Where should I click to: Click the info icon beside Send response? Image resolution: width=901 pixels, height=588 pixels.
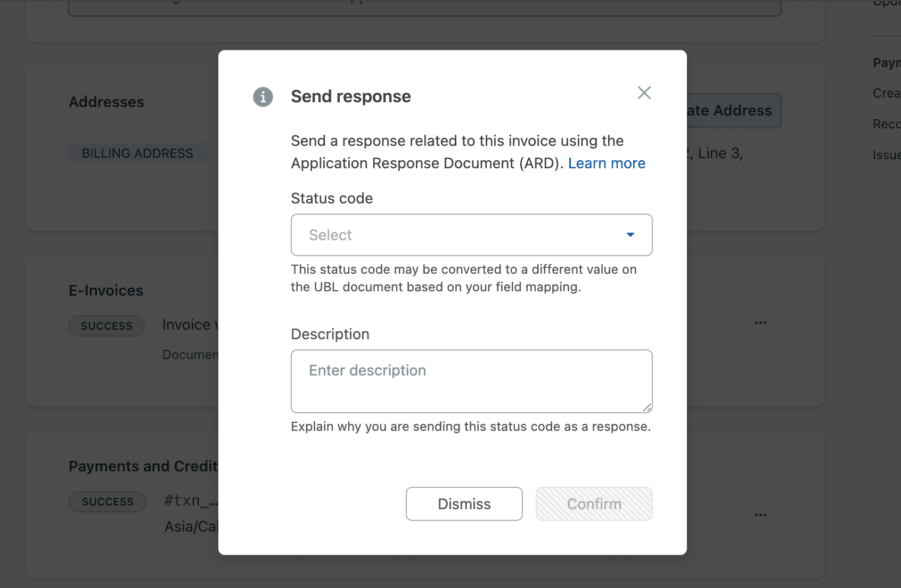[263, 97]
